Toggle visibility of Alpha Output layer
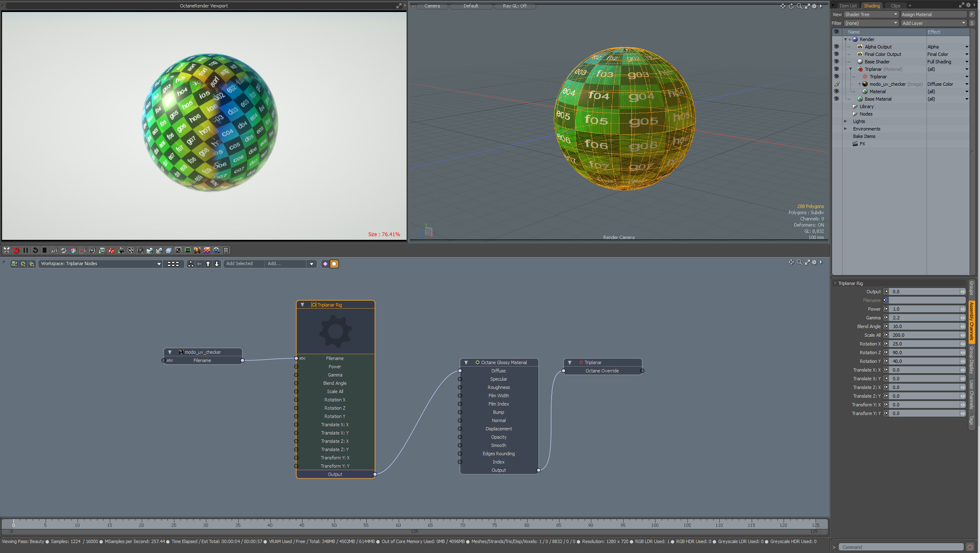Viewport: 980px width, 553px height. point(836,47)
